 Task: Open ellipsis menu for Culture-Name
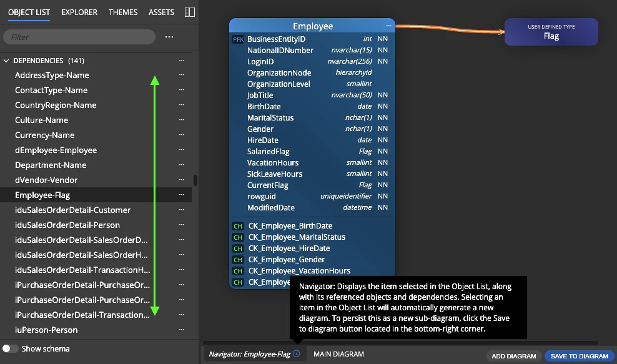click(181, 120)
